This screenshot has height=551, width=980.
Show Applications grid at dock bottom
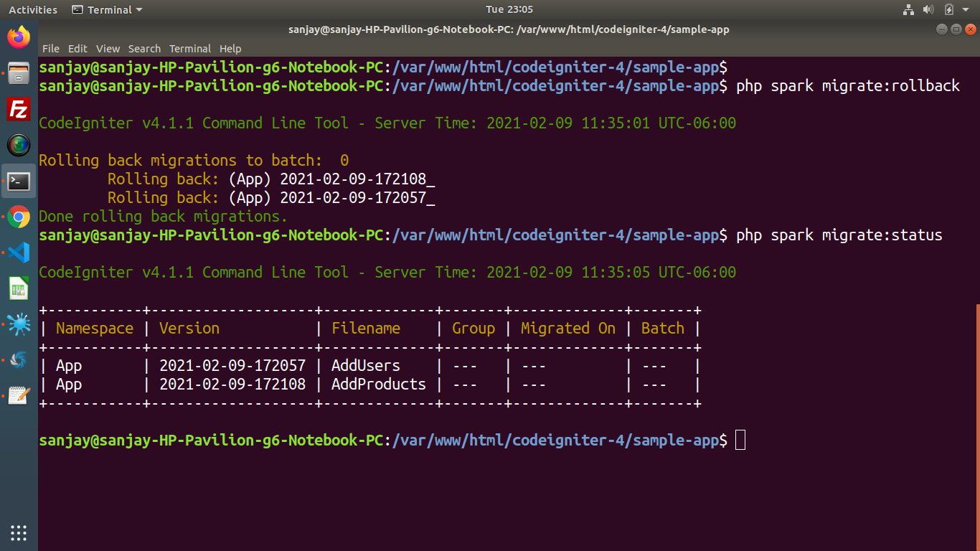tap(19, 532)
